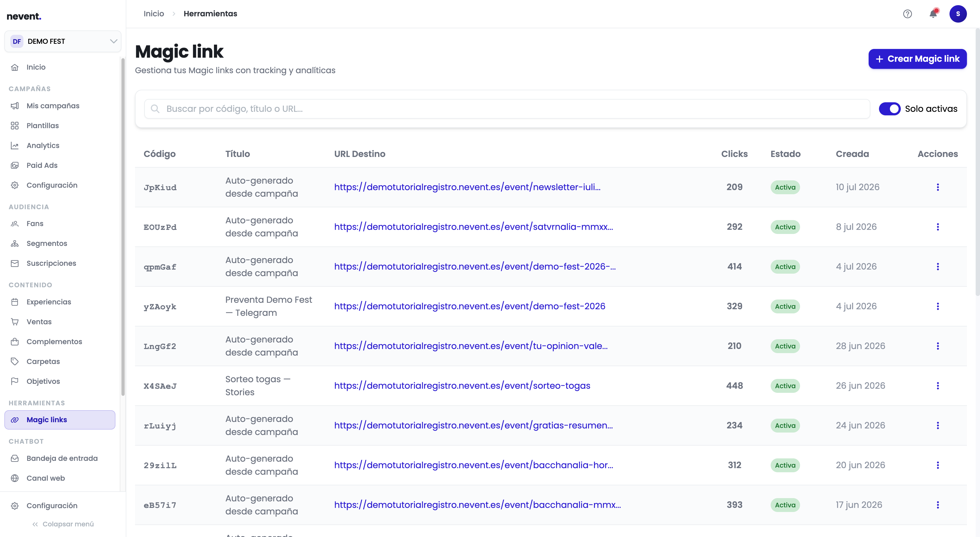Screen dimensions: 980x537
Task: Click Canal web globe icon
Action: [15, 478]
